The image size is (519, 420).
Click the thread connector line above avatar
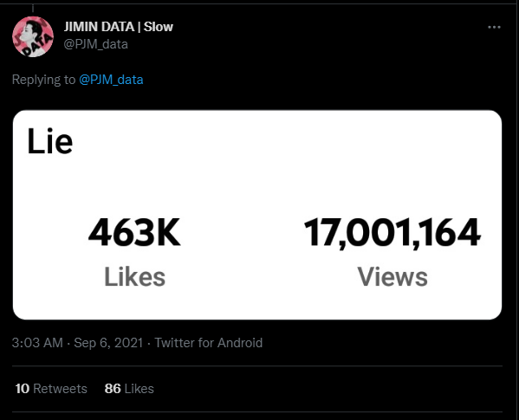[x=33, y=9]
